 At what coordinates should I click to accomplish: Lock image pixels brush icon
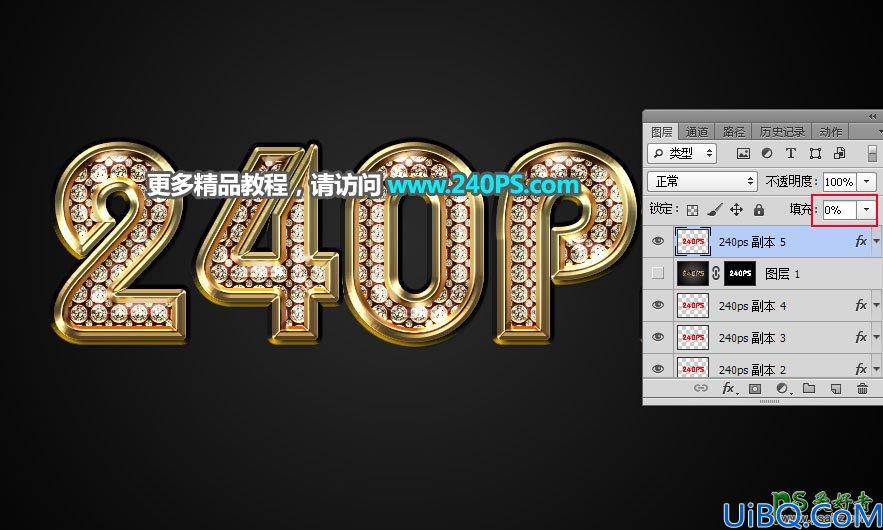click(715, 210)
